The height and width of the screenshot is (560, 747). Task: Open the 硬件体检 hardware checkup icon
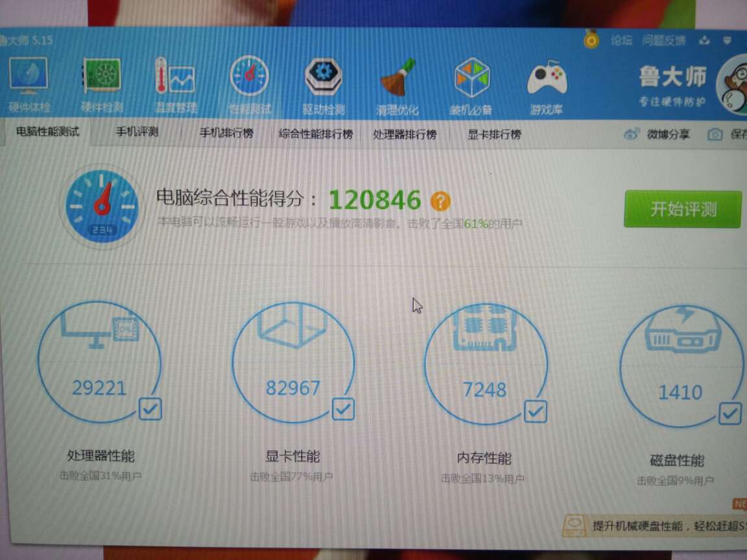click(29, 75)
